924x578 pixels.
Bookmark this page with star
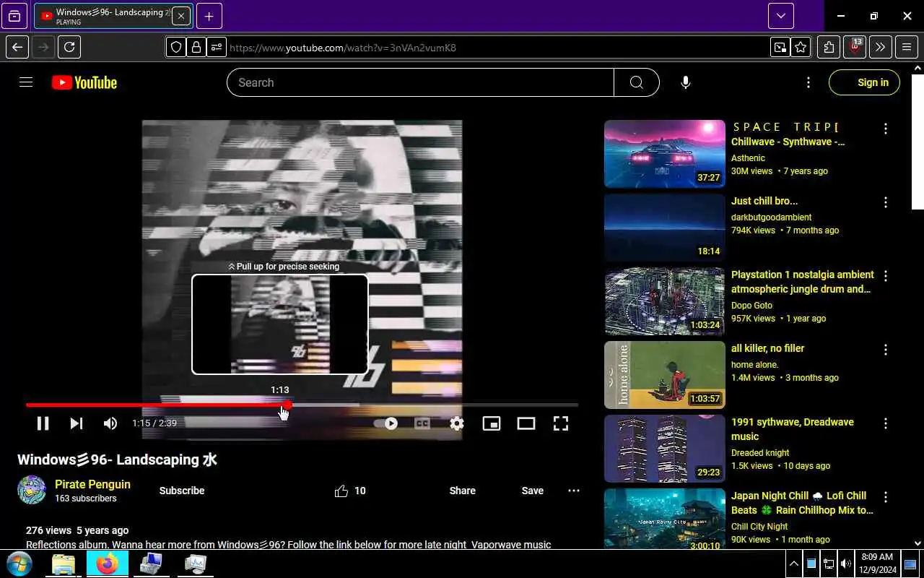[801, 48]
